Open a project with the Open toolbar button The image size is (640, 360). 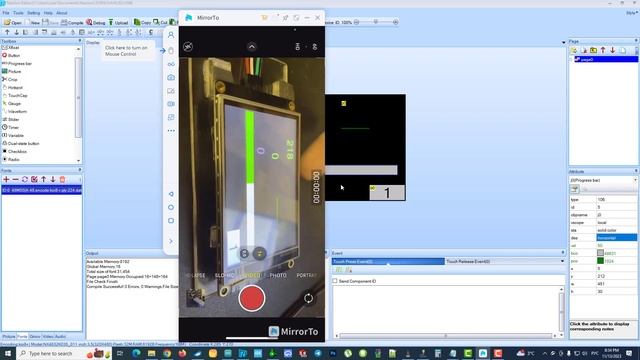pyautogui.click(x=12, y=22)
